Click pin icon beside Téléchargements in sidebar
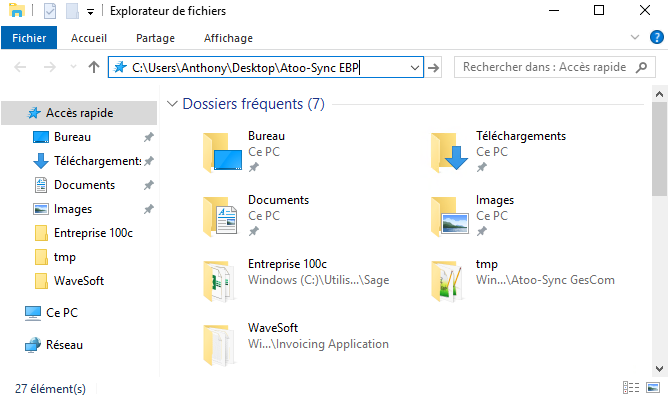The image size is (669, 397). [x=148, y=161]
